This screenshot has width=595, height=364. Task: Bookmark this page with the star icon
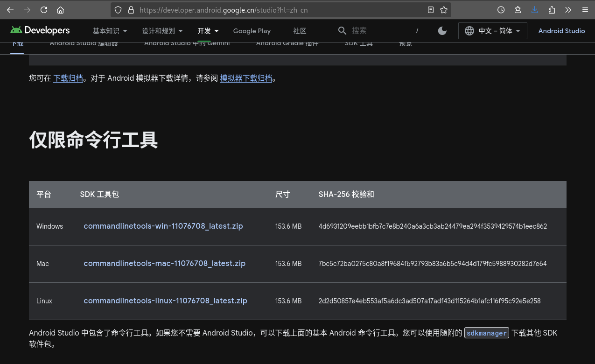click(444, 10)
